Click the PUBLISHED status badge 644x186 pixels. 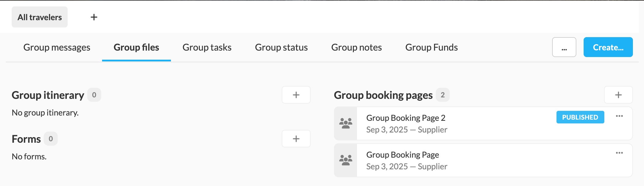pos(580,117)
